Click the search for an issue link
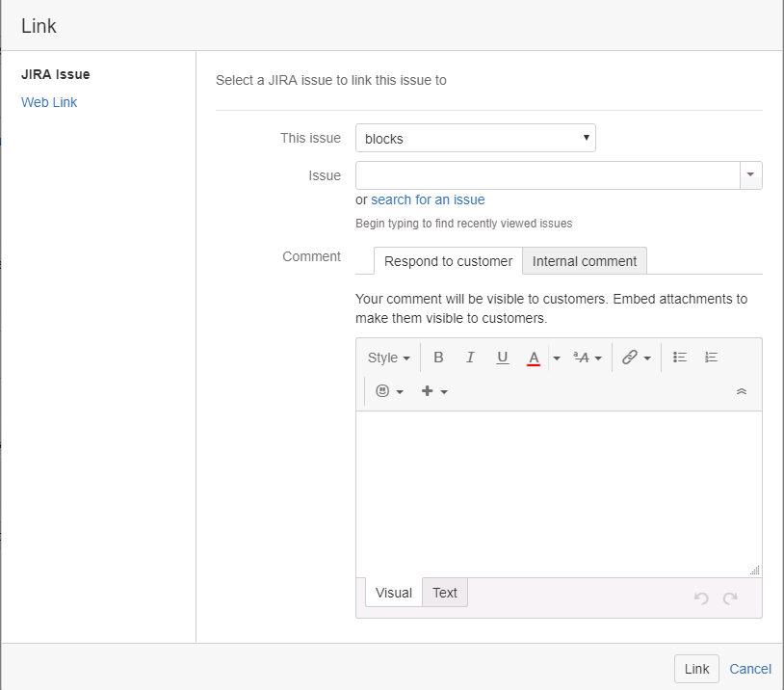Viewport: 784px width, 690px height. pyautogui.click(x=428, y=199)
